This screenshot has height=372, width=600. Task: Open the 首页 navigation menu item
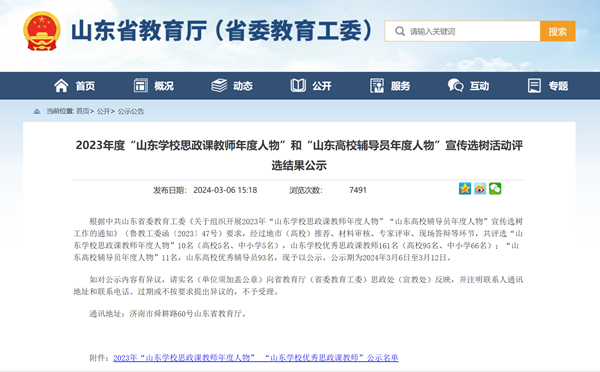click(x=85, y=86)
